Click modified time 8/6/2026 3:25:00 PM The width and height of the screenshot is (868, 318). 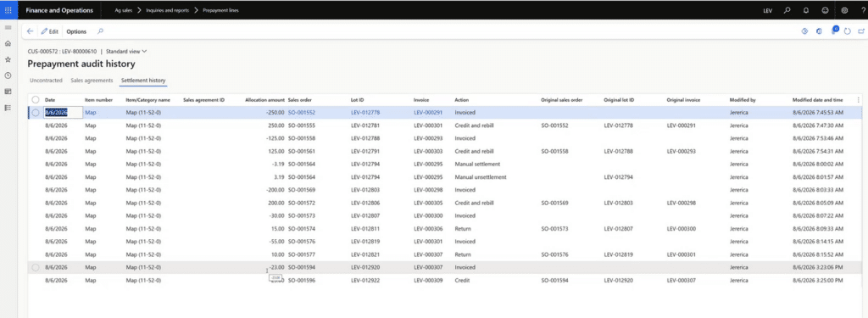818,281
